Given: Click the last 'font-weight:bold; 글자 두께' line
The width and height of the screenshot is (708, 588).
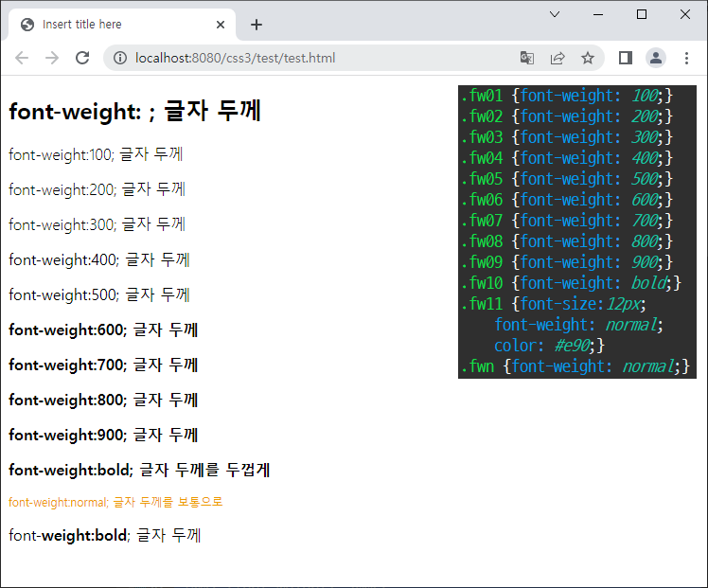Looking at the screenshot, I should (105, 535).
